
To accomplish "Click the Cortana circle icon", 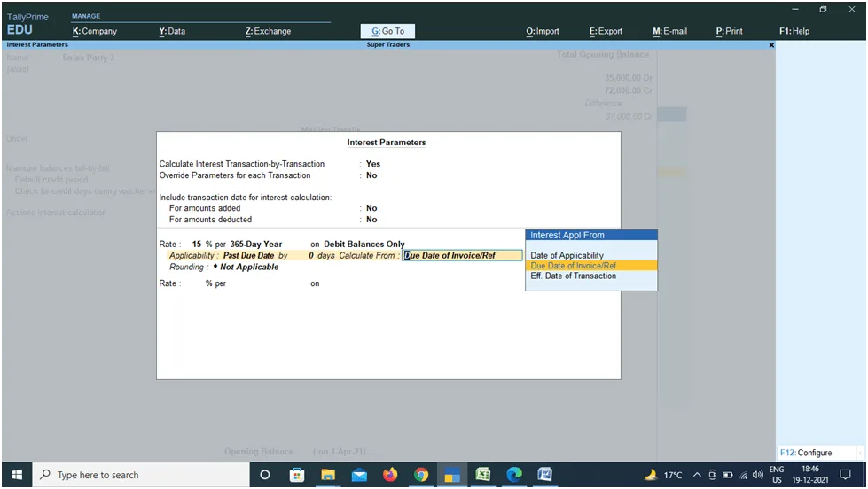I will click(x=264, y=475).
